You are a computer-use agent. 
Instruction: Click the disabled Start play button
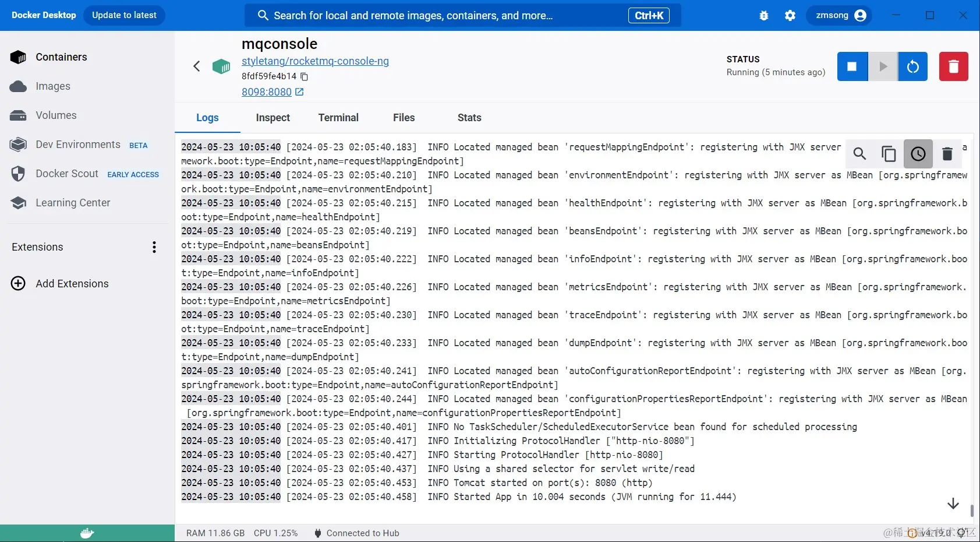click(883, 66)
